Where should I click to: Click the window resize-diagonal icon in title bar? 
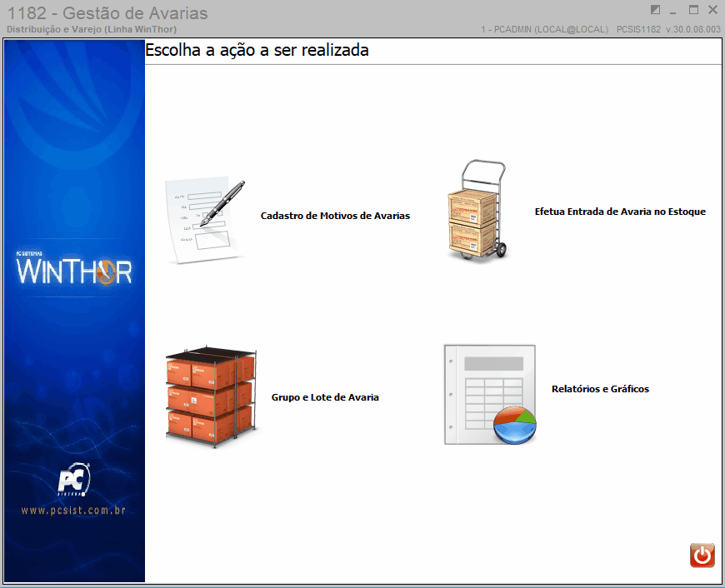655,10
